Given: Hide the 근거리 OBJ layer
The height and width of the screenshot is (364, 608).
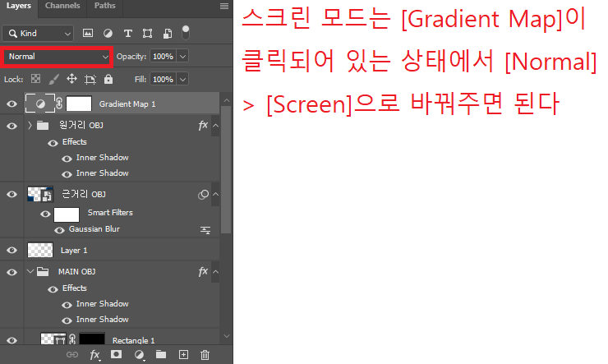Looking at the screenshot, I should [x=12, y=194].
